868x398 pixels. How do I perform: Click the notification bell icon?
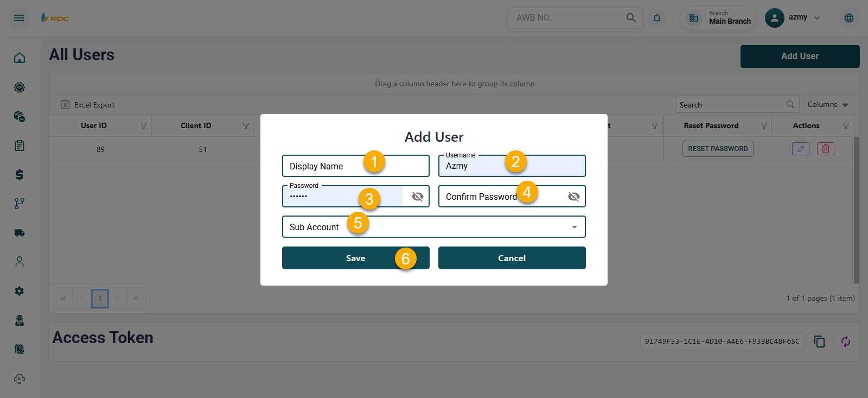tap(657, 18)
